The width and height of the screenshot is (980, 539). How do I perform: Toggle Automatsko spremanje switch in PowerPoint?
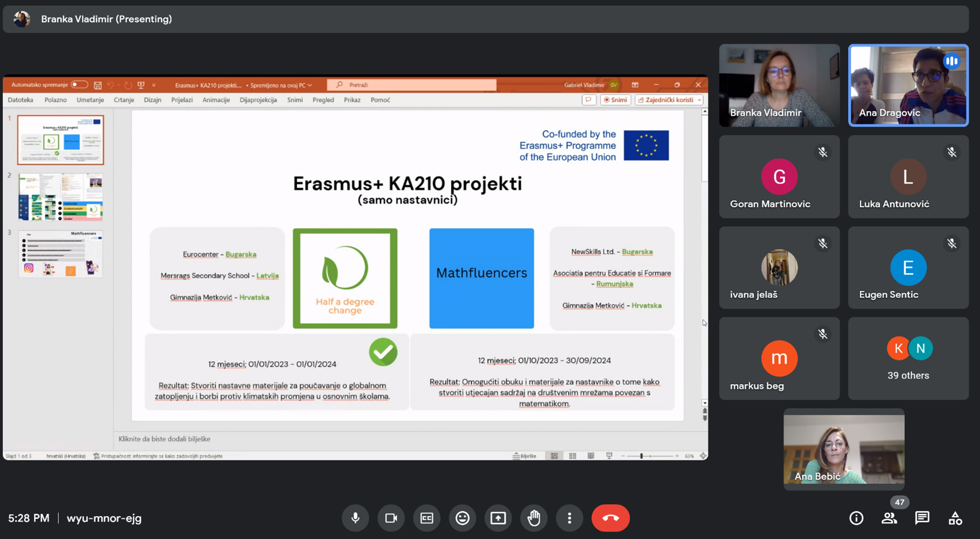pyautogui.click(x=79, y=85)
